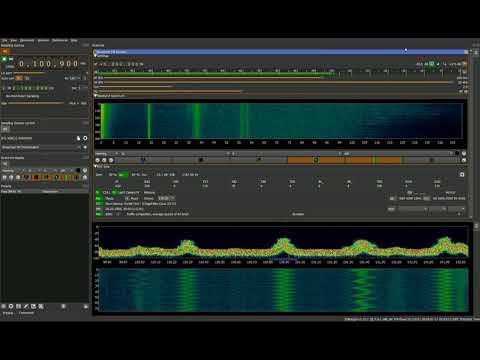
Task: Click the round icon right of left black swatch
Action: pyautogui.click(x=85, y=170)
